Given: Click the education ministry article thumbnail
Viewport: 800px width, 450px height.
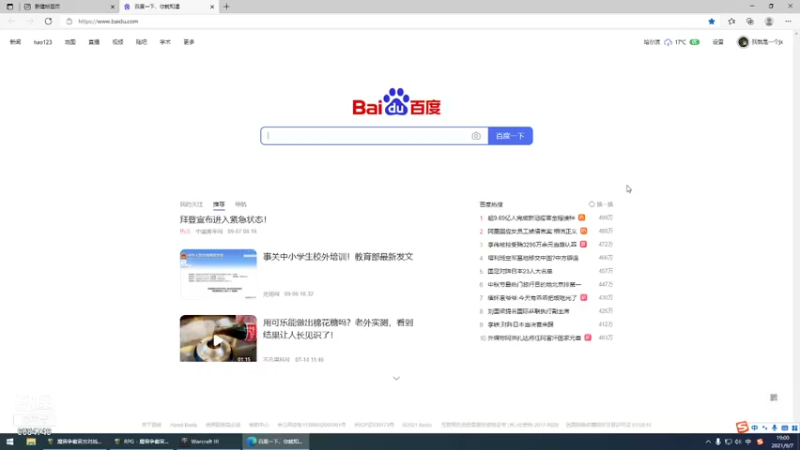Looking at the screenshot, I should pyautogui.click(x=218, y=274).
